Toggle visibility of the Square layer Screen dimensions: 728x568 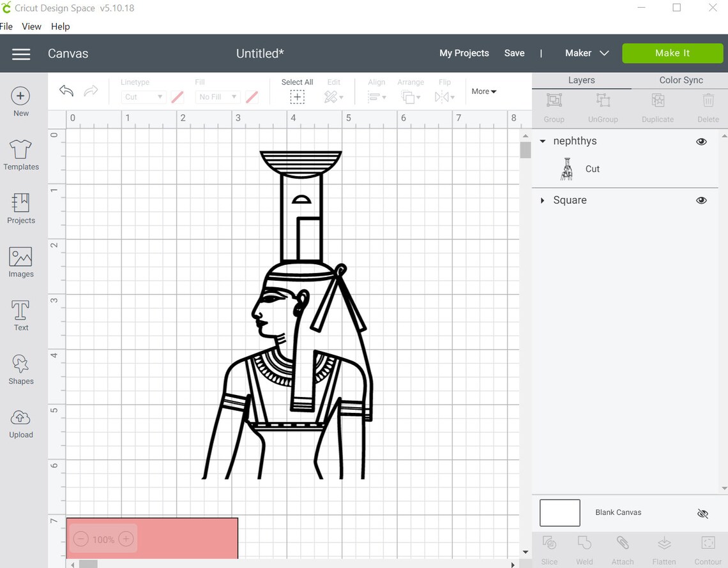tap(701, 200)
